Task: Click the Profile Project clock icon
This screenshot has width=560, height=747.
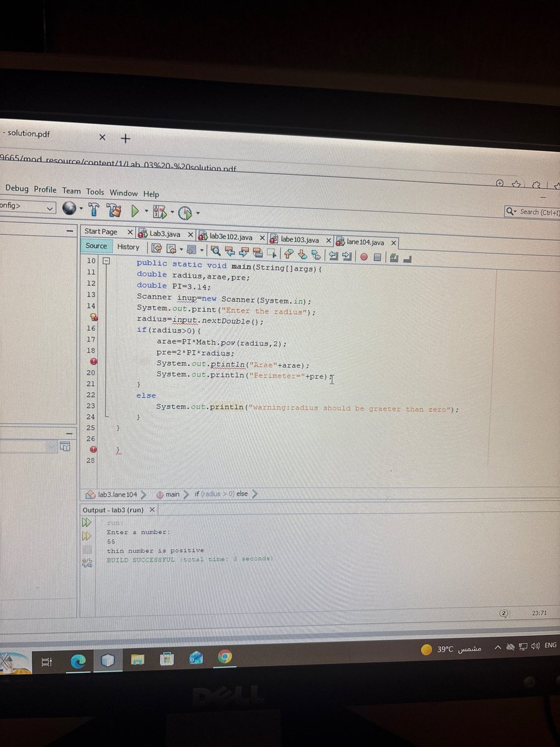Action: click(x=185, y=213)
